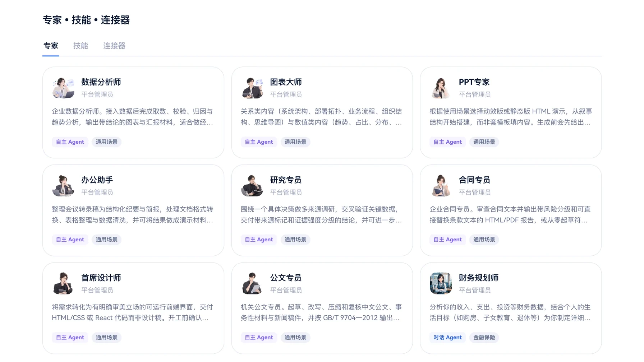Open the 数据分析师 avatar icon
644x362 pixels.
click(63, 88)
